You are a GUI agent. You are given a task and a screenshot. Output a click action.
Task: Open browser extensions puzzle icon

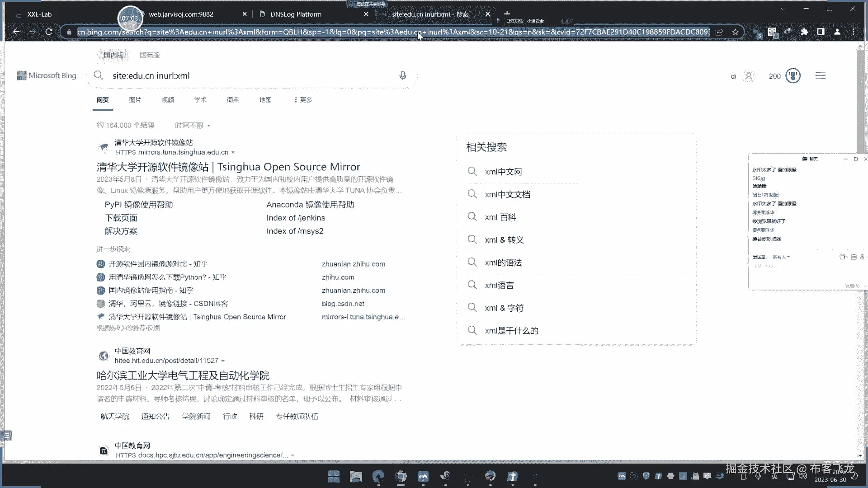pos(804,32)
